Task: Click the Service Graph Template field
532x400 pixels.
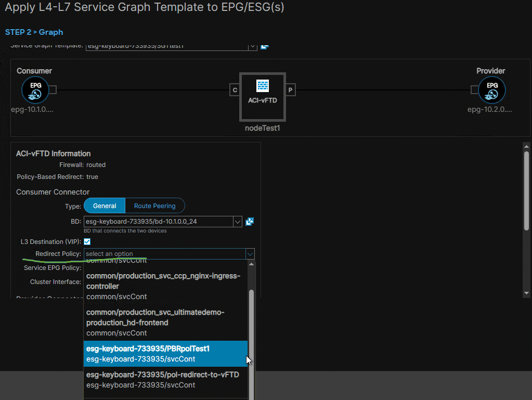Action: 167,47
